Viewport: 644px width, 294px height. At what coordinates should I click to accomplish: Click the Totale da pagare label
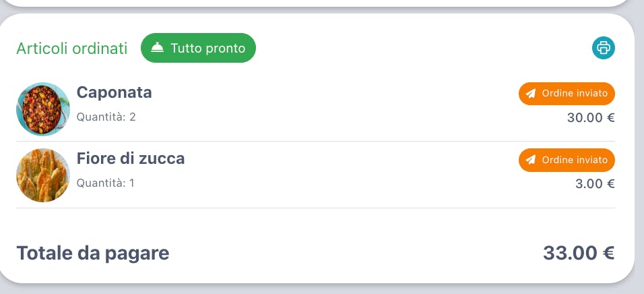pyautogui.click(x=93, y=254)
